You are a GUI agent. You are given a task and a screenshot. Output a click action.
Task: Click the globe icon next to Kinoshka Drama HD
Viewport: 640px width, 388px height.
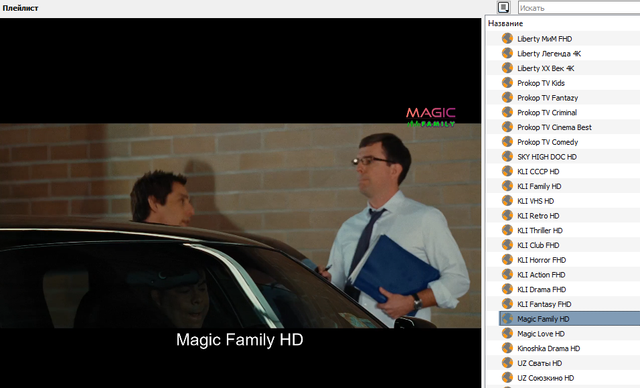[507, 348]
